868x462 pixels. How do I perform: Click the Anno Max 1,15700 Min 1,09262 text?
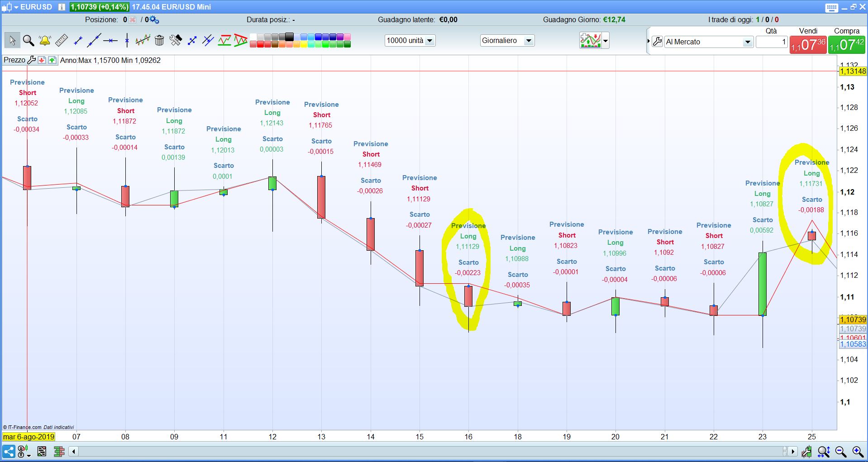coord(110,60)
